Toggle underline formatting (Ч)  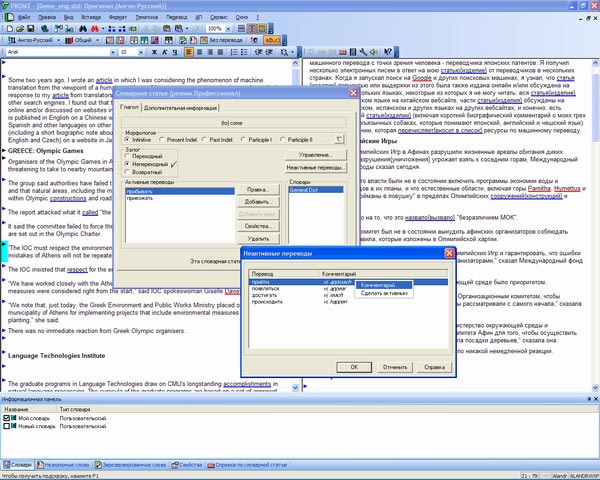point(175,52)
